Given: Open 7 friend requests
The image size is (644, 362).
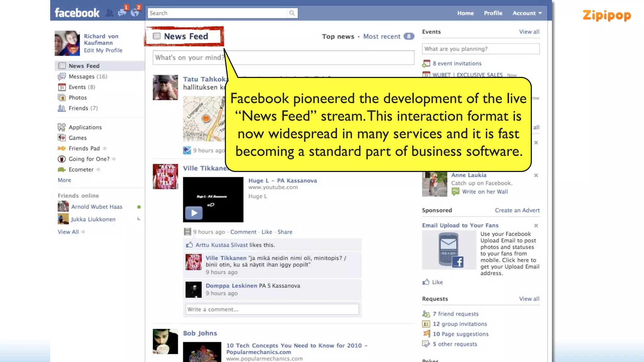Looking at the screenshot, I should point(456,314).
